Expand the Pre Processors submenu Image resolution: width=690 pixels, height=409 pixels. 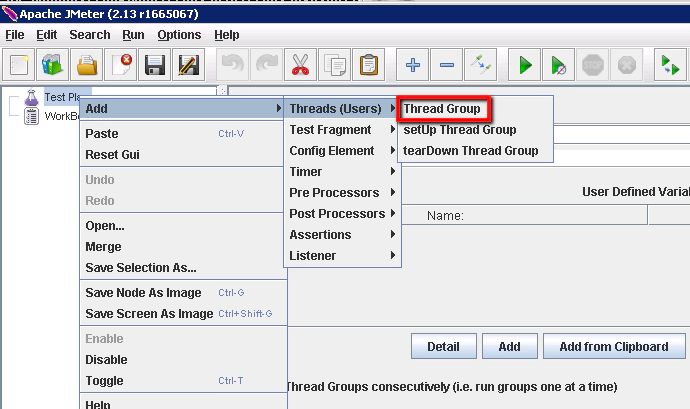[x=342, y=193]
